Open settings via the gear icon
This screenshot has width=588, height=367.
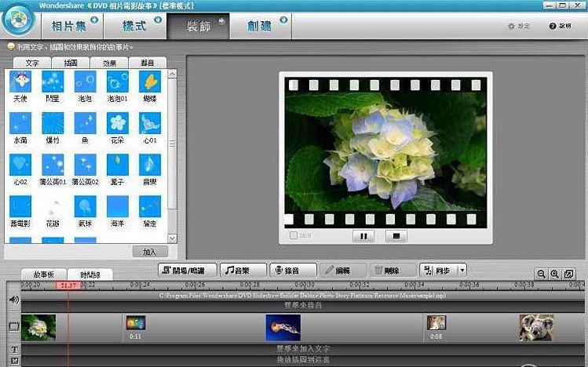[x=511, y=26]
